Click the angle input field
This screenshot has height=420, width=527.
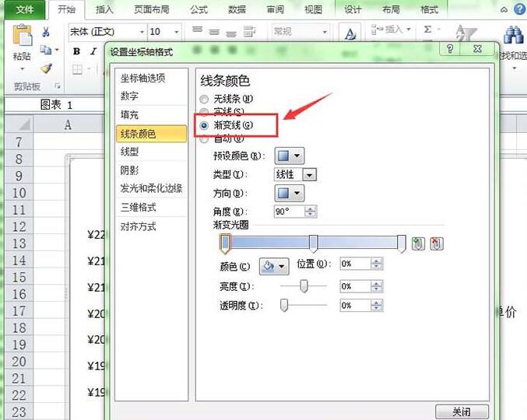[x=290, y=212]
